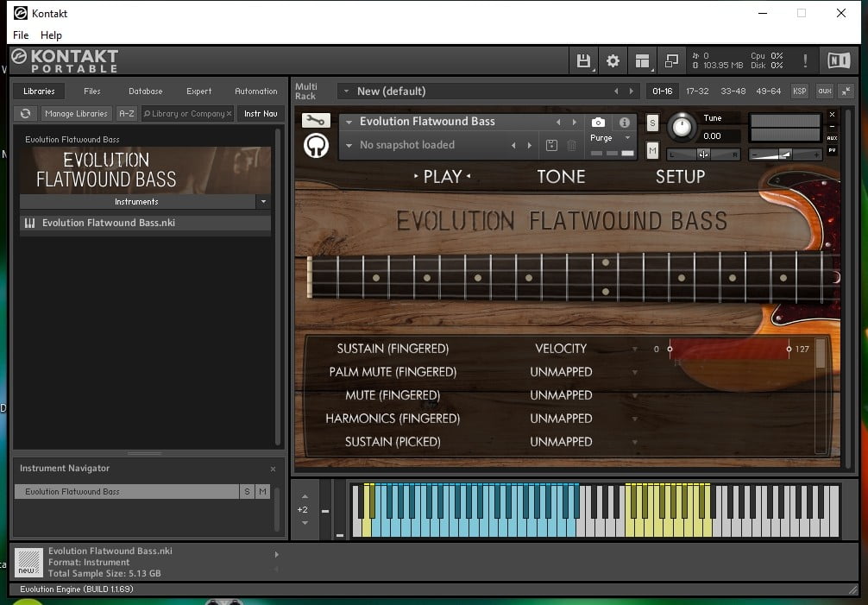This screenshot has width=868, height=605.
Task: Open the wrench edit instrument icon
Action: (316, 120)
